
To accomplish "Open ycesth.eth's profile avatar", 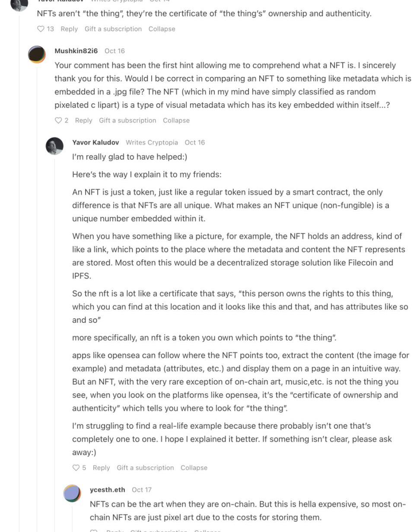I will click(72, 493).
